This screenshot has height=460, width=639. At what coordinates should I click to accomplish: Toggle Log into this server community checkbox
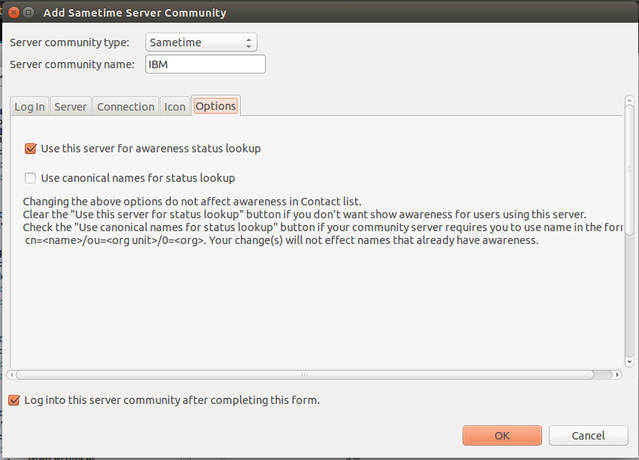[14, 400]
